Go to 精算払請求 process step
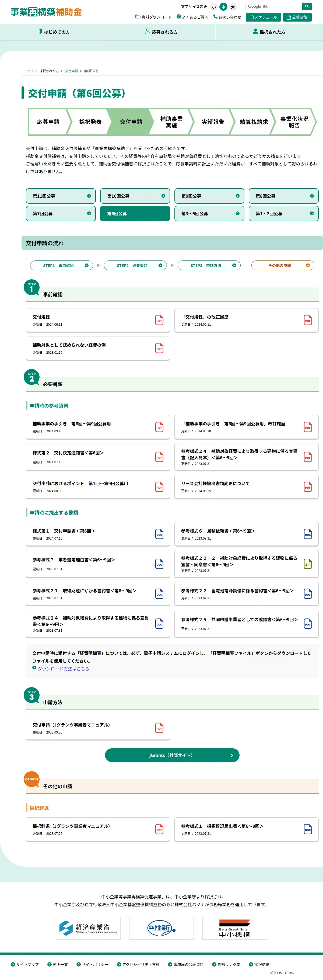 click(254, 122)
